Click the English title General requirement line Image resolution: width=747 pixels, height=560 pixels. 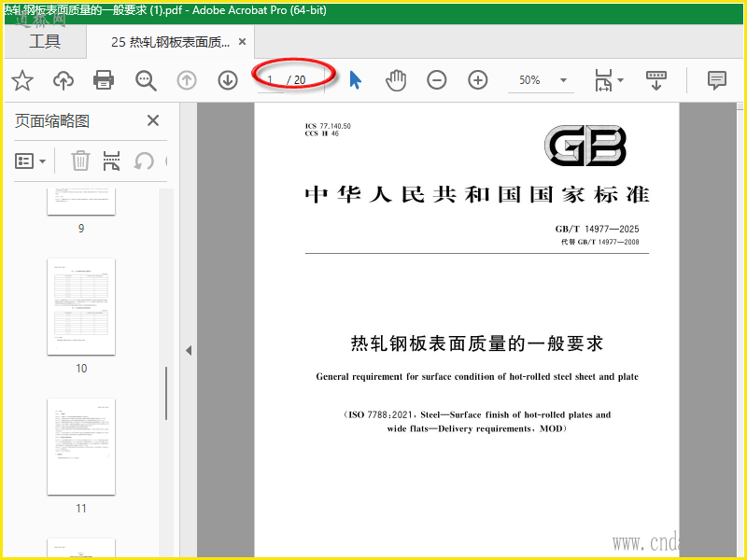click(477, 377)
